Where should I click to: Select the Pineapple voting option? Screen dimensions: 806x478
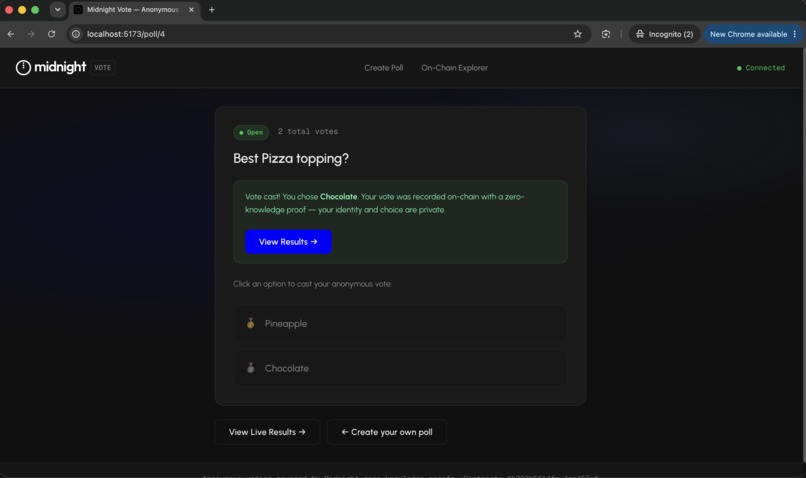400,323
